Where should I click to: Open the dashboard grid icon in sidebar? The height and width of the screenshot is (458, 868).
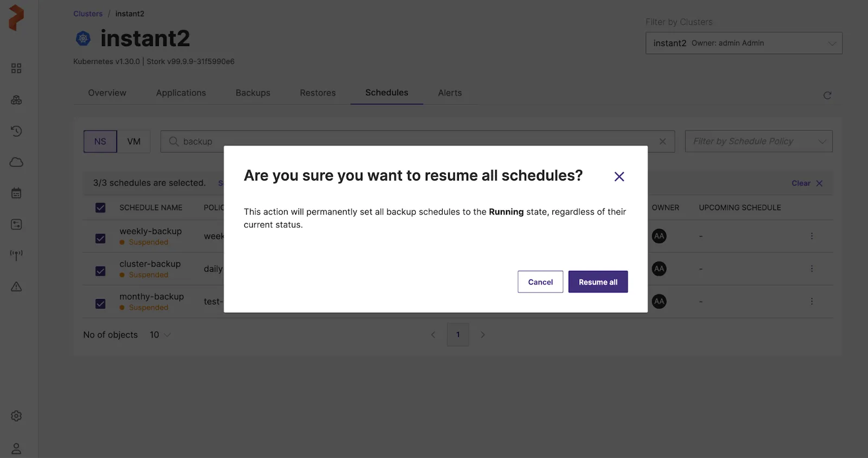(16, 68)
